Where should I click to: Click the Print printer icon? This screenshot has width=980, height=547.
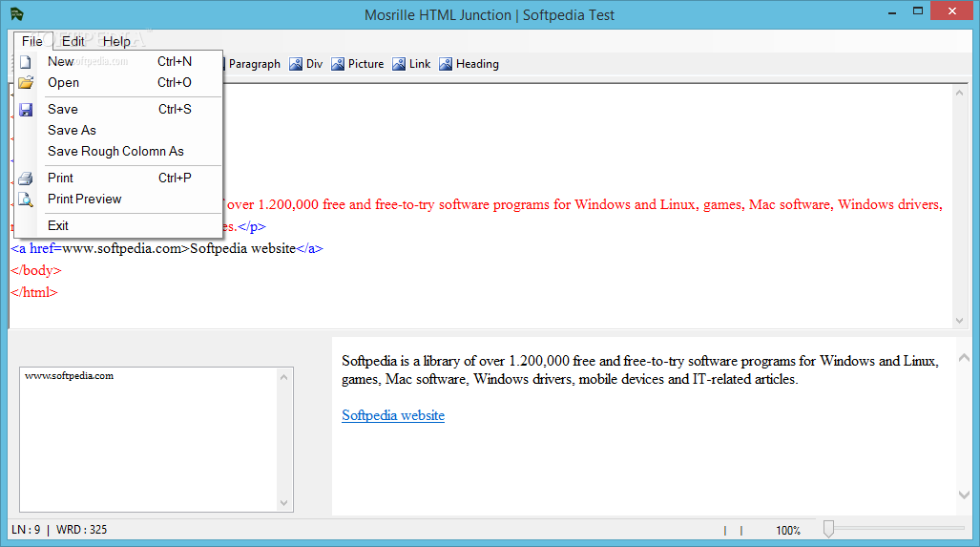point(26,179)
